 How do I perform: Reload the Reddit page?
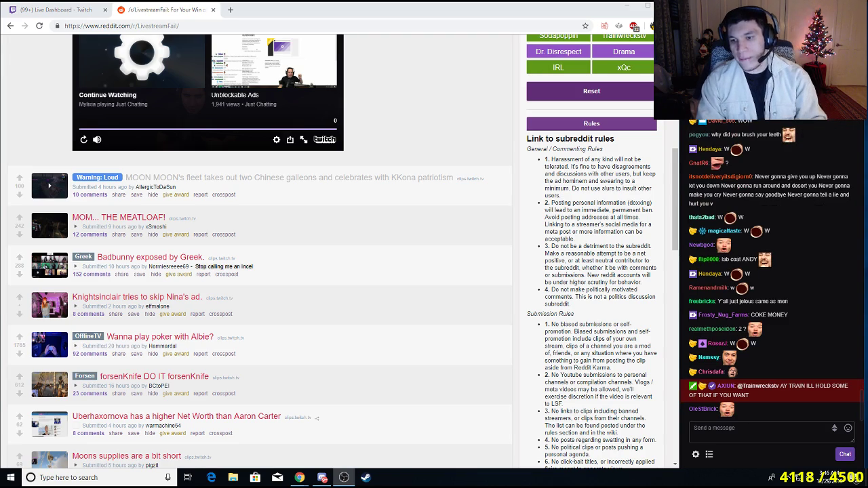point(39,26)
